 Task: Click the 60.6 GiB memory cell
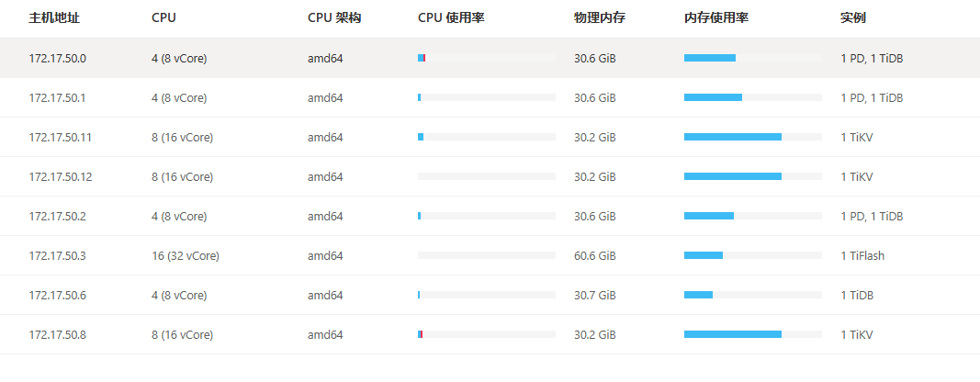(594, 256)
